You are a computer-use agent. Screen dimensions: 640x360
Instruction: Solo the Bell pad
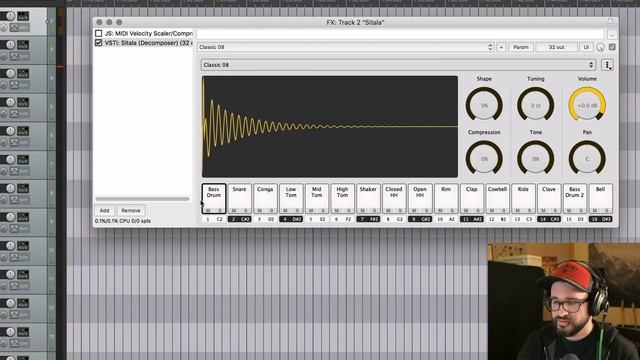pos(606,210)
